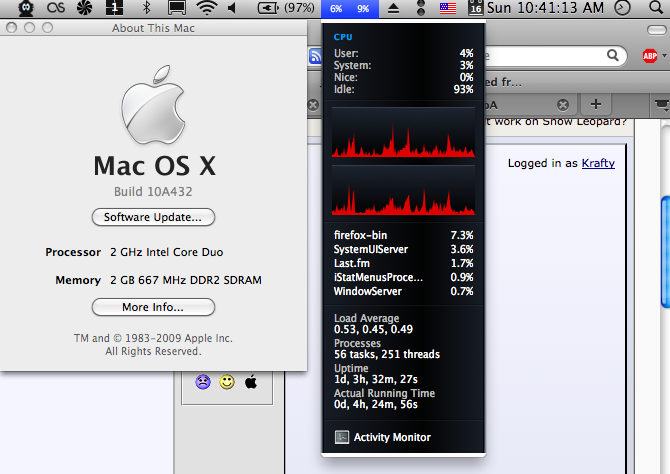The image size is (670, 474).
Task: Open the Krafty profile link
Action: pos(598,163)
